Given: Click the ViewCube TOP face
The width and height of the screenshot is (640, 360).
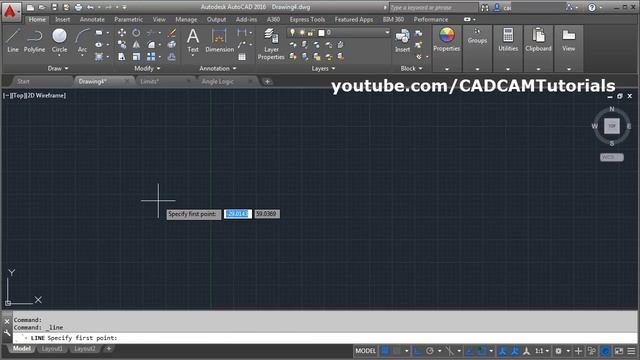Looking at the screenshot, I should tap(612, 126).
